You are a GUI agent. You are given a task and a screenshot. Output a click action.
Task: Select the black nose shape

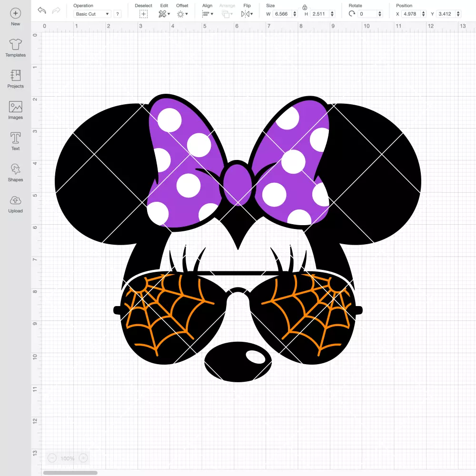(238, 362)
